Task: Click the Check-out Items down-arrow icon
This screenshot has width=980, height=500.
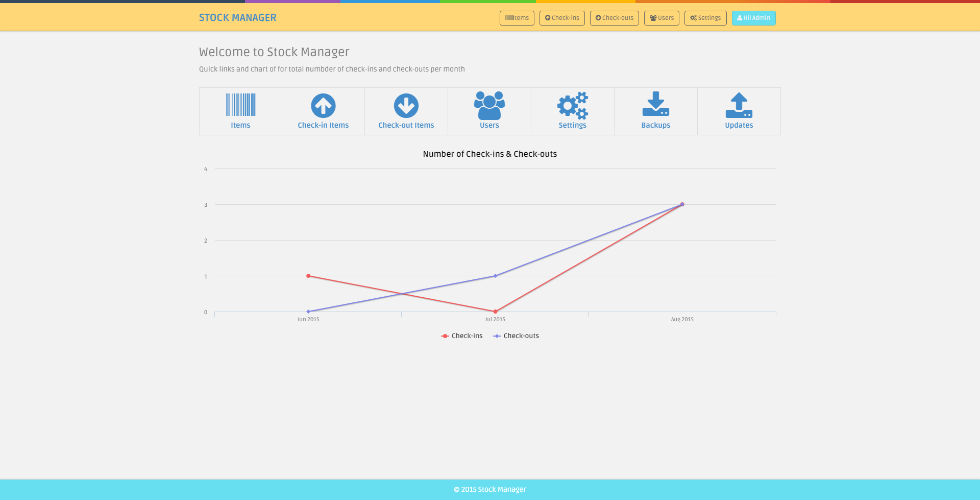Action: pos(406,106)
